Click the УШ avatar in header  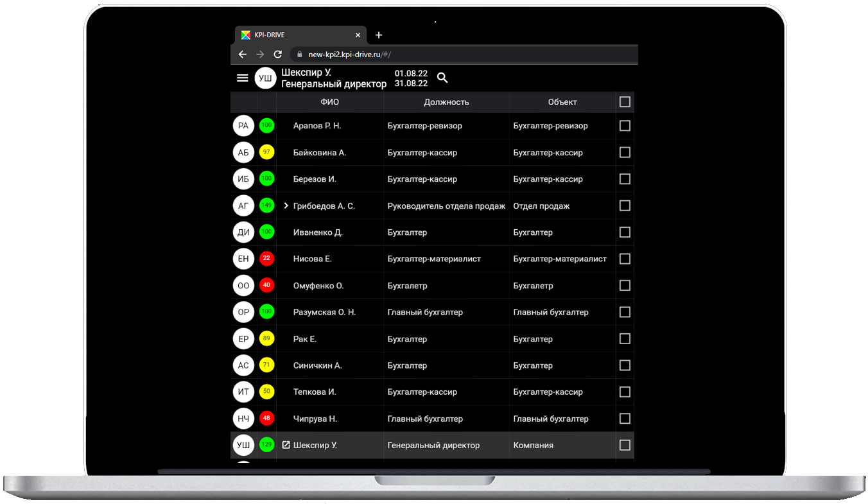[x=265, y=78]
